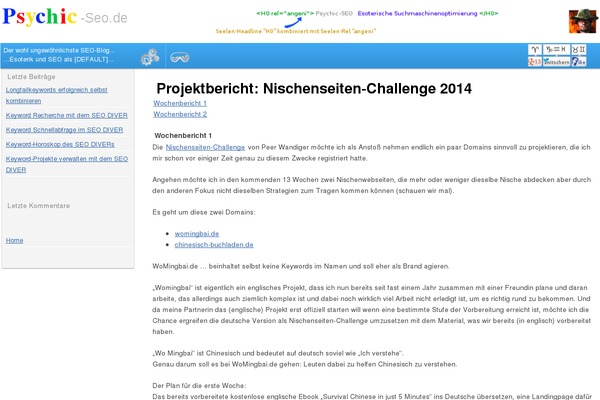
Task: Click the Twitter zwitschern button
Action: pos(556,61)
